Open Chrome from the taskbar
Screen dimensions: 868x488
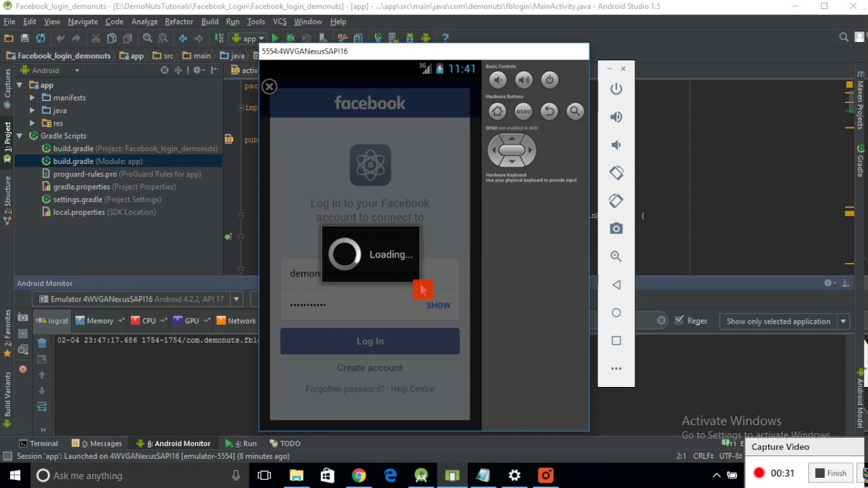tap(359, 476)
